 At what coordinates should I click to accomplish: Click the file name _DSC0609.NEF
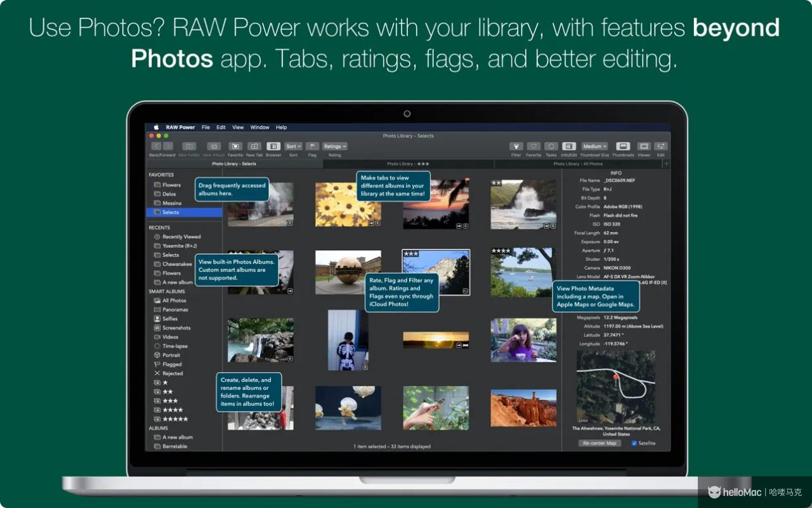618,181
